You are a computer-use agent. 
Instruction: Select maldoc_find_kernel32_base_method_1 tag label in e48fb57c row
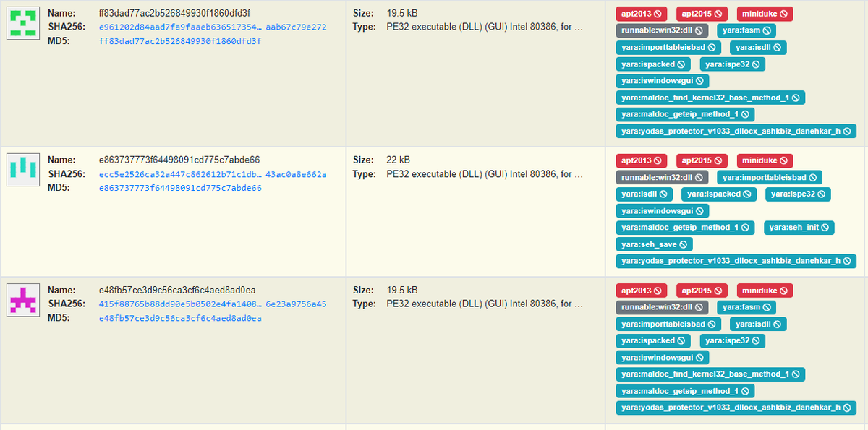705,374
